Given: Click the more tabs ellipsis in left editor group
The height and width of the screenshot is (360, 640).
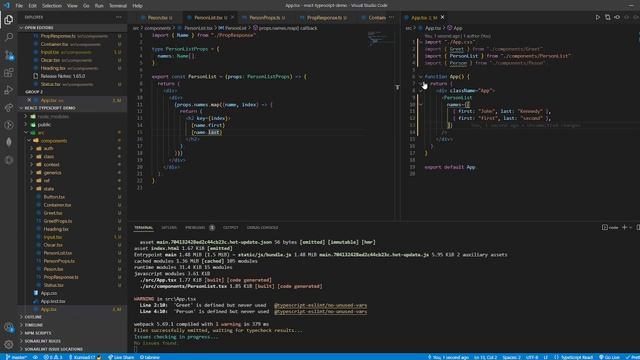Looking at the screenshot, I should tap(391, 18).
